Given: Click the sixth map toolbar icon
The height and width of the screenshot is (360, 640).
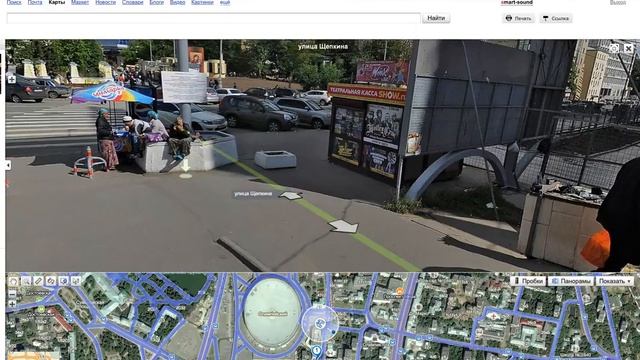Looking at the screenshot, I should point(76,281).
